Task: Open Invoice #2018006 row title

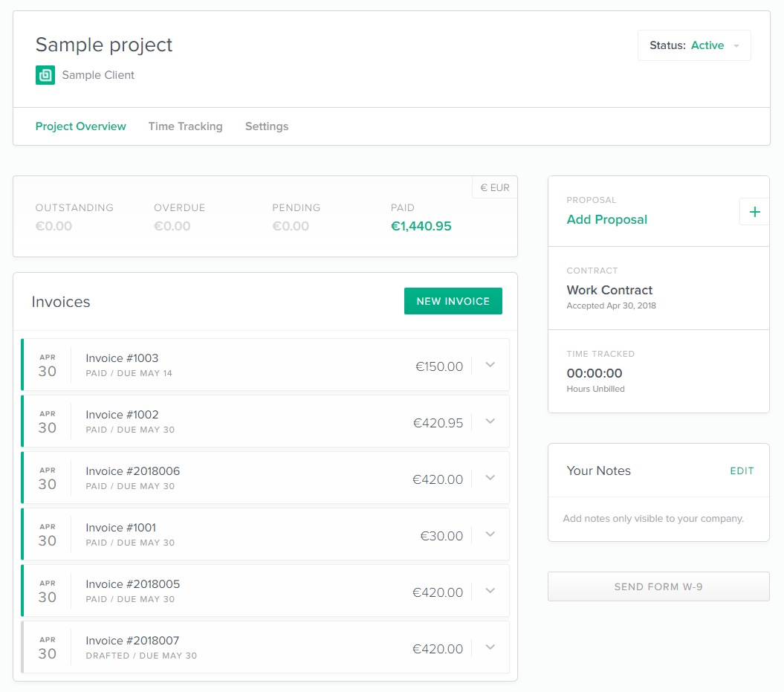Action: tap(132, 471)
